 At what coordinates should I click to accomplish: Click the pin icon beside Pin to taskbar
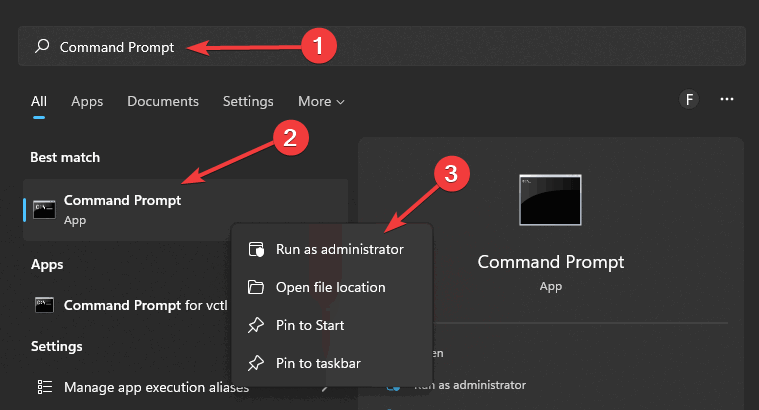click(256, 363)
